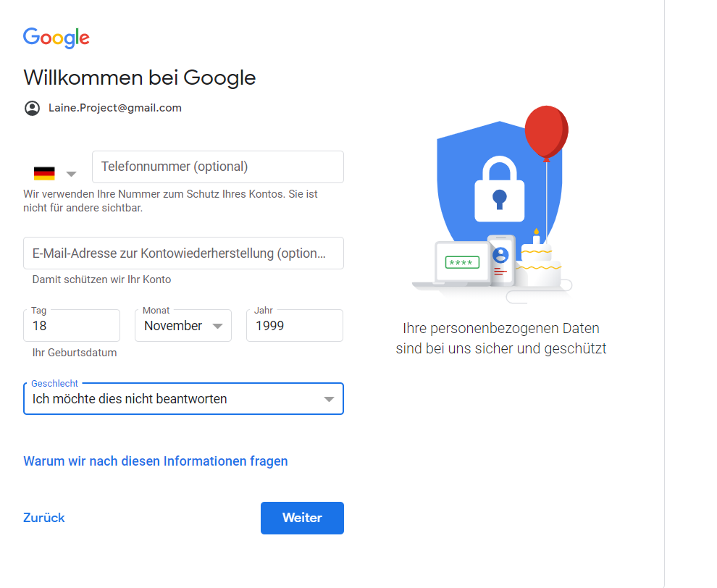This screenshot has width=717, height=588.
Task: Focus the Telefonnummer (optional) field
Action: [218, 167]
